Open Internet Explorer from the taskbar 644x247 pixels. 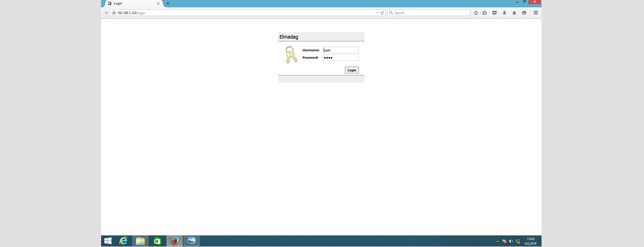tap(123, 241)
